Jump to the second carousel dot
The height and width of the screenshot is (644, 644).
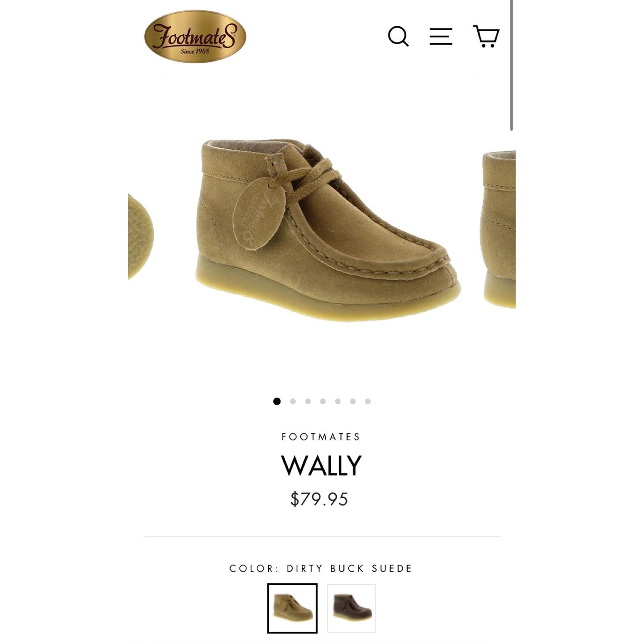click(x=293, y=401)
